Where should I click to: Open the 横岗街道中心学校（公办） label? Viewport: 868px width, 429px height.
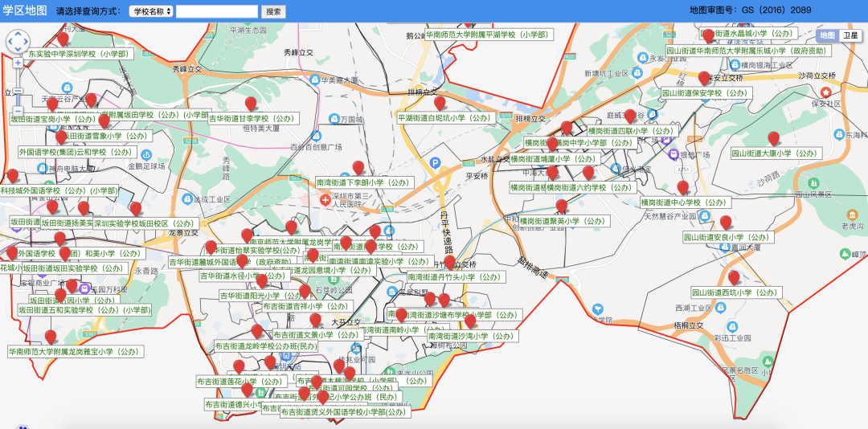[x=684, y=202]
